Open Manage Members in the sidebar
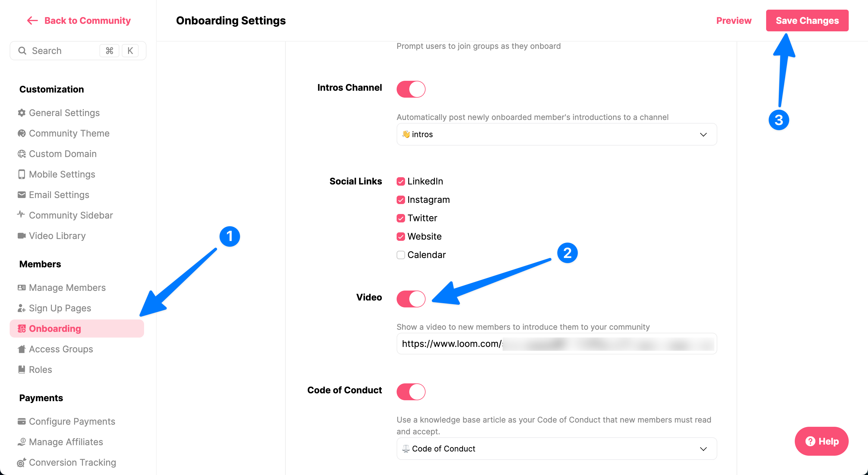The height and width of the screenshot is (475, 868). pyautogui.click(x=67, y=288)
